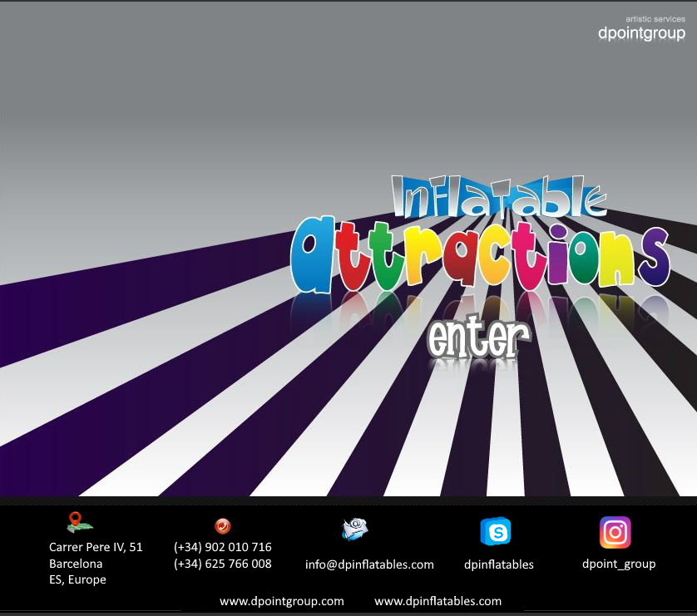Click phone number (+34) 625 766 008

(222, 564)
